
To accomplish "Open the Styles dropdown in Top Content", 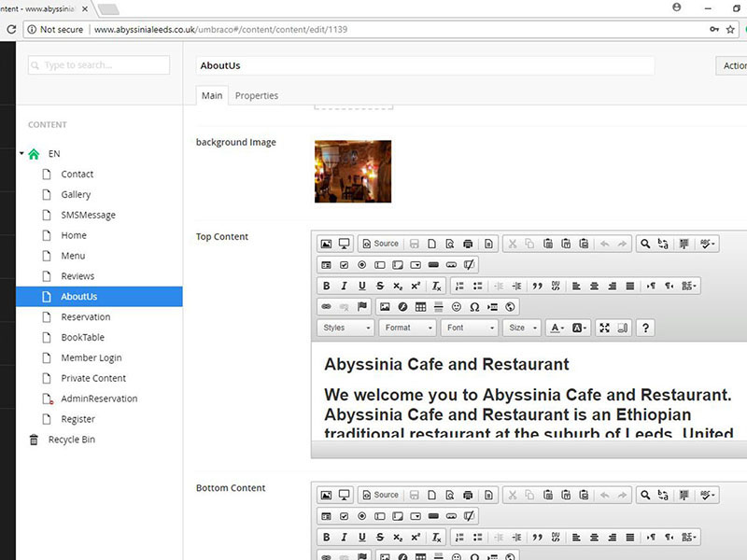I will coord(345,328).
